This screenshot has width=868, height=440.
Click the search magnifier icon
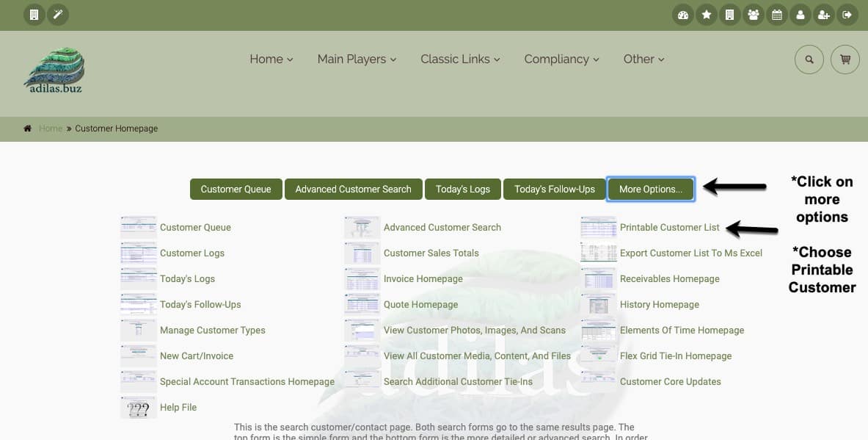click(x=809, y=59)
